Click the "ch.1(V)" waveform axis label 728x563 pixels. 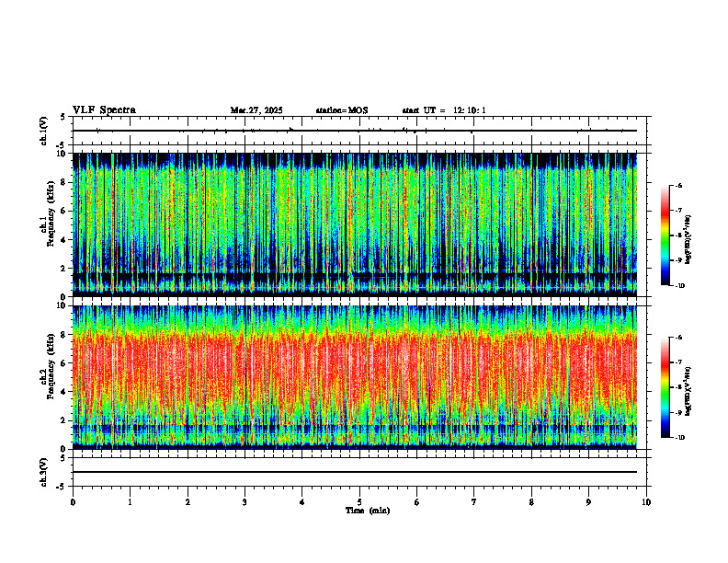click(44, 131)
